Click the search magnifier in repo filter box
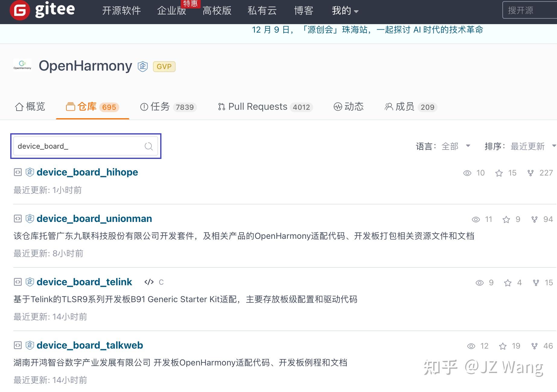This screenshot has height=392, width=557. pos(148,146)
